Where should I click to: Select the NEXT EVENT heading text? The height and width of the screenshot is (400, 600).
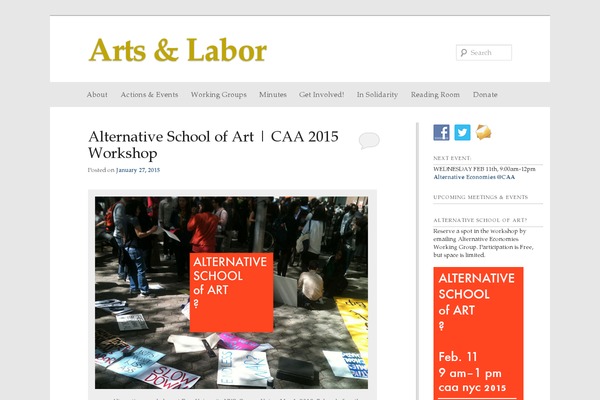coord(452,158)
